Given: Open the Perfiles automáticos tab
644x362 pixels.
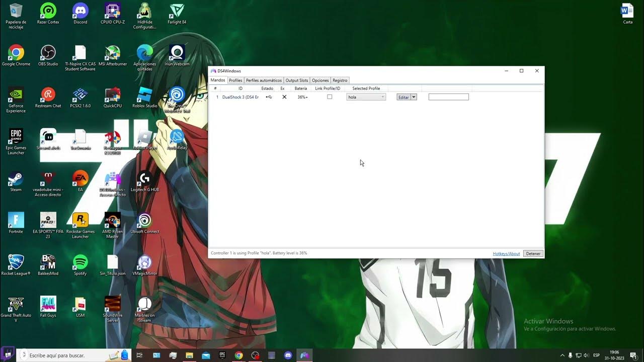Looking at the screenshot, I should coord(264,80).
